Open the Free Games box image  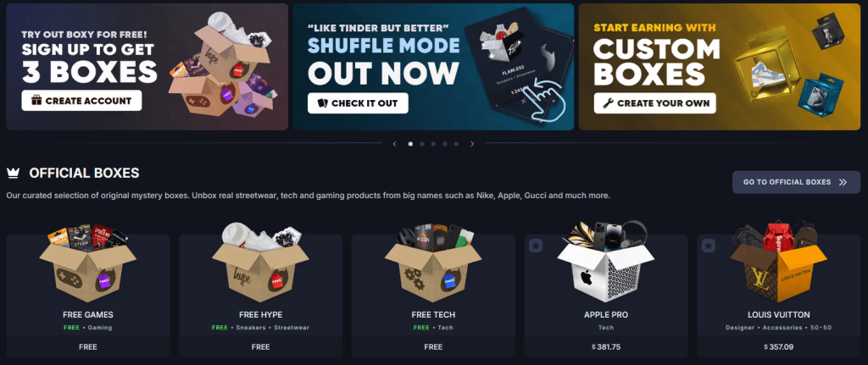click(x=87, y=263)
